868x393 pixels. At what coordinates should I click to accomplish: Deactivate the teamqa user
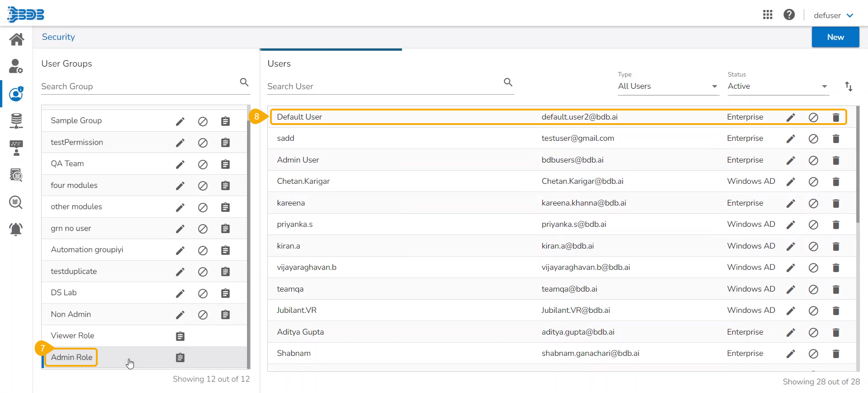813,289
